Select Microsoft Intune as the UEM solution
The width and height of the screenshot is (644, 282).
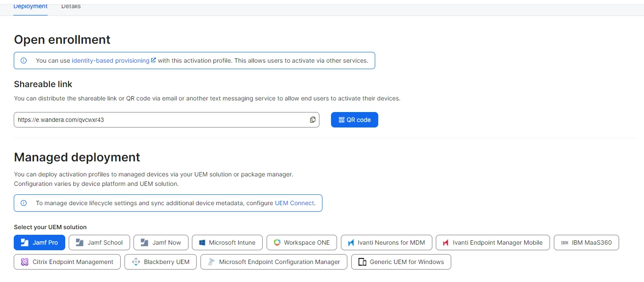(227, 243)
